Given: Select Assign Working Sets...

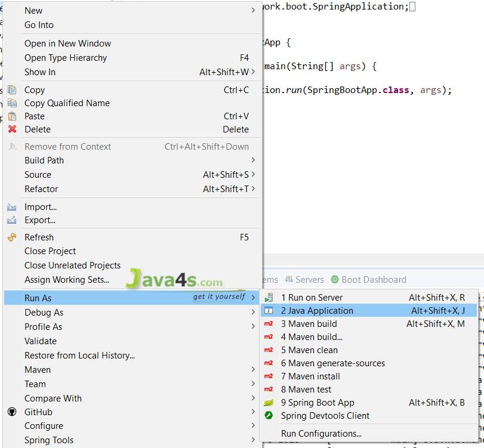Looking at the screenshot, I should (132, 280).
